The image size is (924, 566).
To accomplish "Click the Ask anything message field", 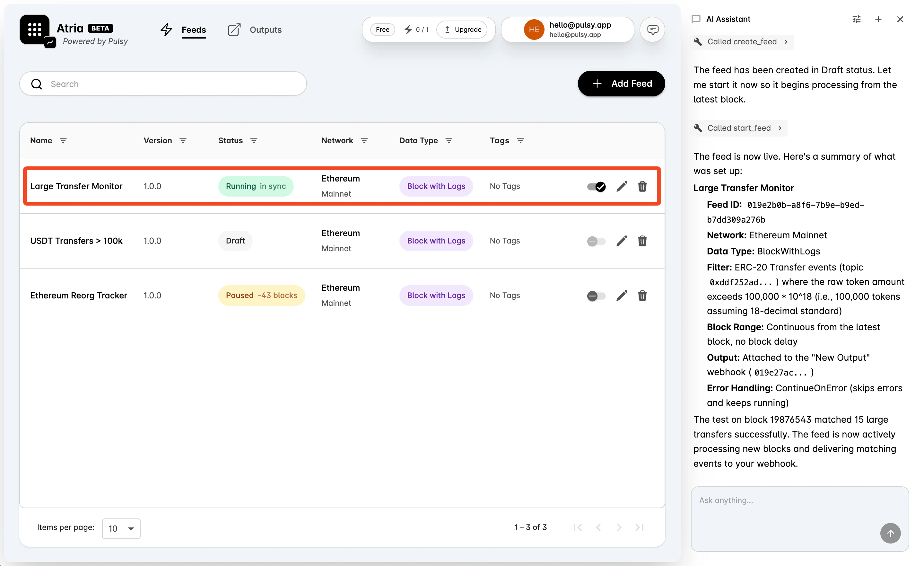I will tap(800, 519).
